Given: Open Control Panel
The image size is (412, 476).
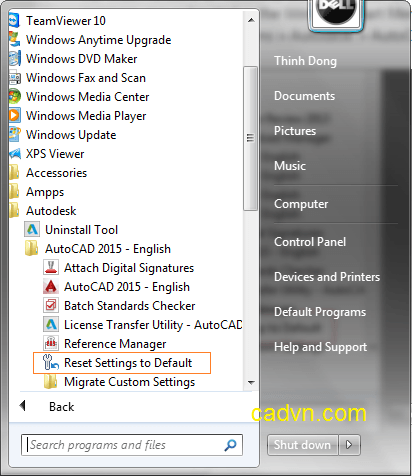Looking at the screenshot, I should (x=310, y=242).
